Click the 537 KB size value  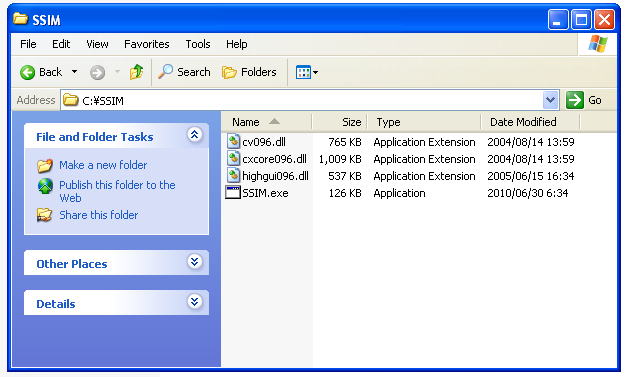345,176
